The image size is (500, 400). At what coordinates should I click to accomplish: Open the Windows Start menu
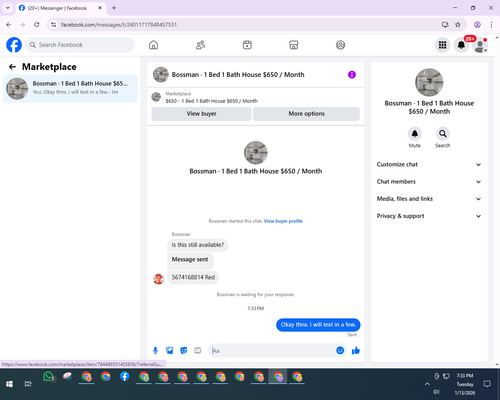[x=9, y=384]
